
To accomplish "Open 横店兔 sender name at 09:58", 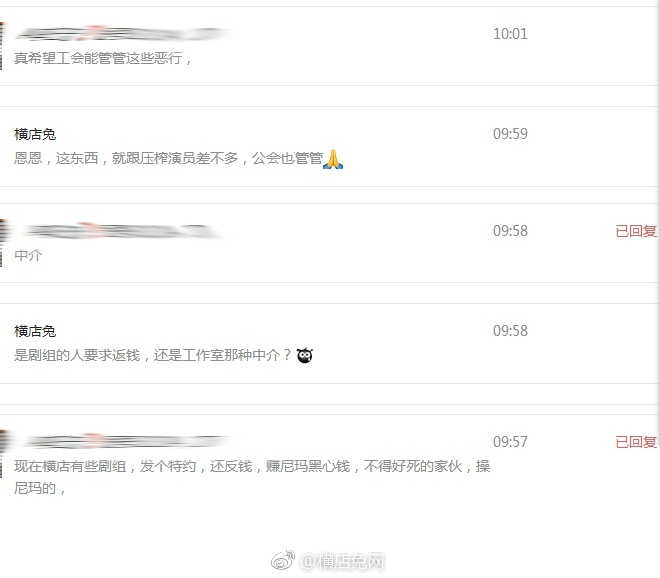I will coord(35,331).
